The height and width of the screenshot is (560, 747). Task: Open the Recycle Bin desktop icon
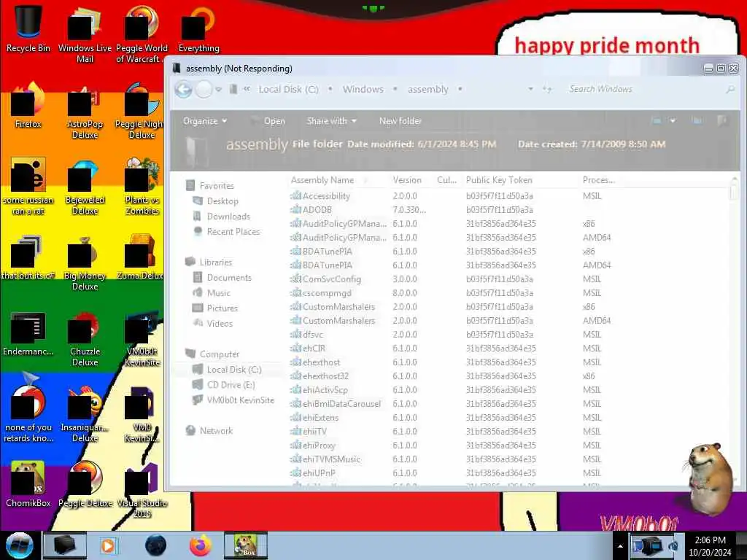click(28, 28)
